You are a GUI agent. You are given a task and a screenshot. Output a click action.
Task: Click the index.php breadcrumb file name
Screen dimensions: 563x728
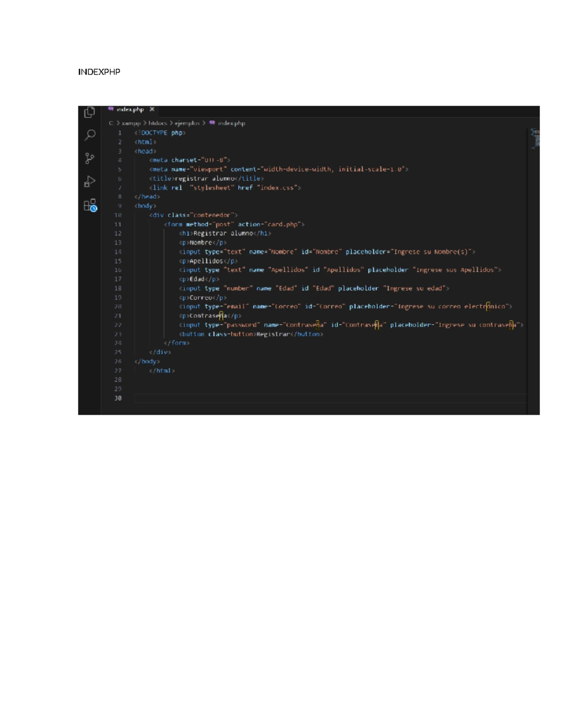point(231,123)
